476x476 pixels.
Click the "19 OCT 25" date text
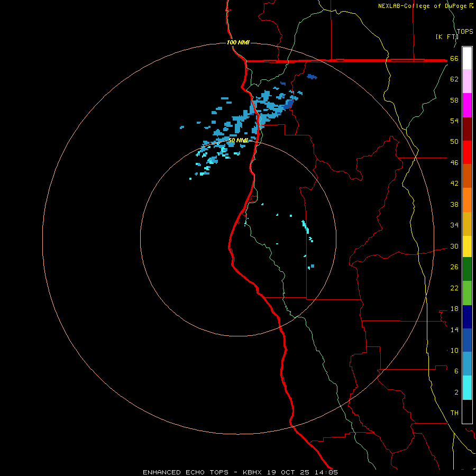click(288, 472)
